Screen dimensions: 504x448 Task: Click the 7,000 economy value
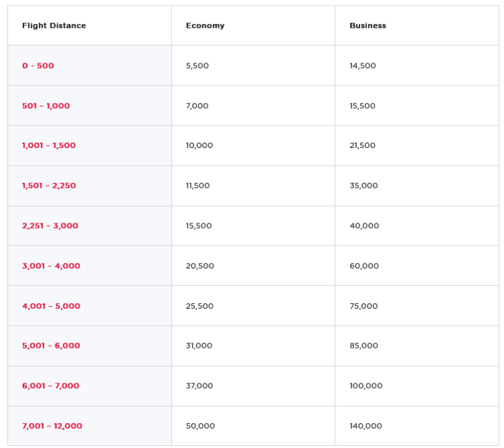click(197, 106)
